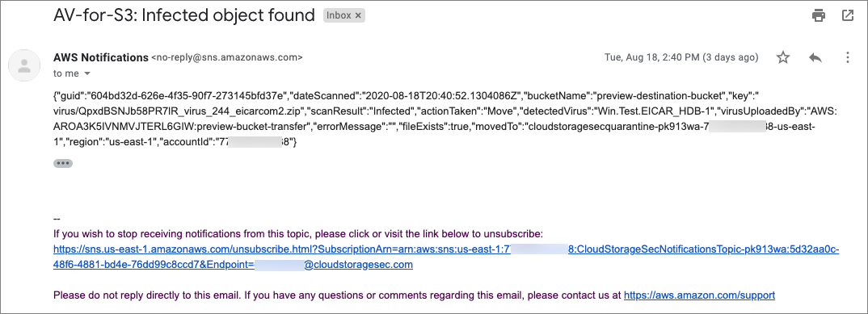Click the Tue, Aug 18 timestamp
The width and height of the screenshot is (868, 314).
click(680, 57)
